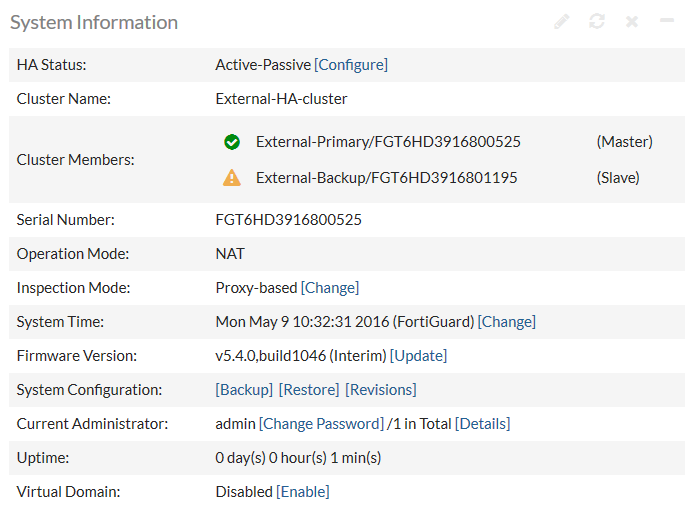Image resolution: width=687 pixels, height=508 pixels.
Task: Select the External-Primary cluster member entry
Action: [388, 142]
